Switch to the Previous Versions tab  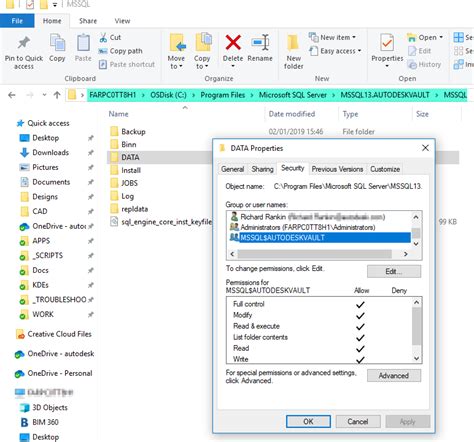pos(337,169)
